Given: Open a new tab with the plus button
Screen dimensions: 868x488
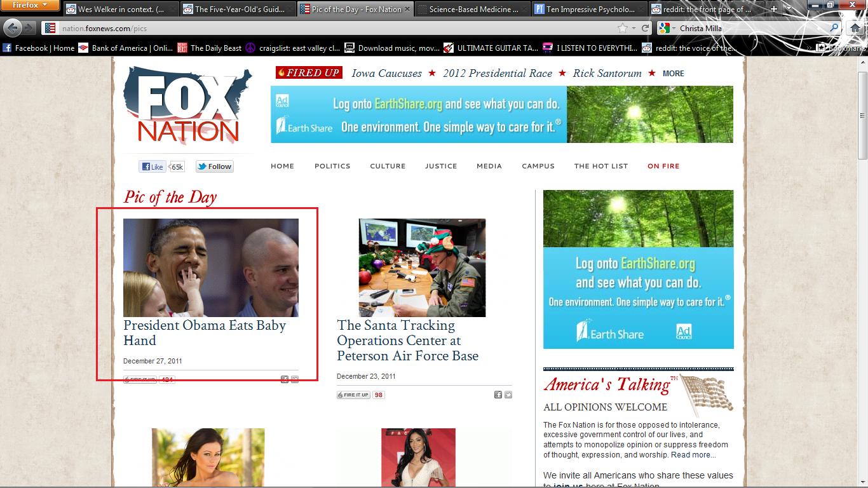Looking at the screenshot, I should [x=774, y=9].
